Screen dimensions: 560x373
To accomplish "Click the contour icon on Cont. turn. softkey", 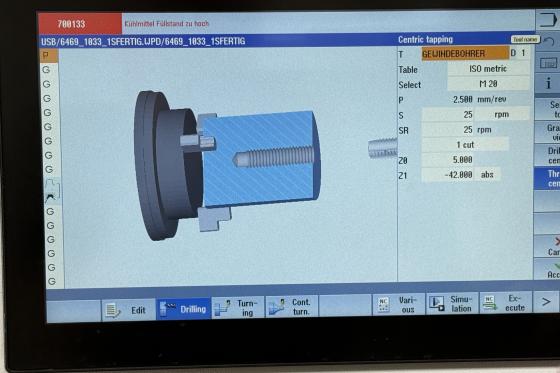I will tap(277, 307).
